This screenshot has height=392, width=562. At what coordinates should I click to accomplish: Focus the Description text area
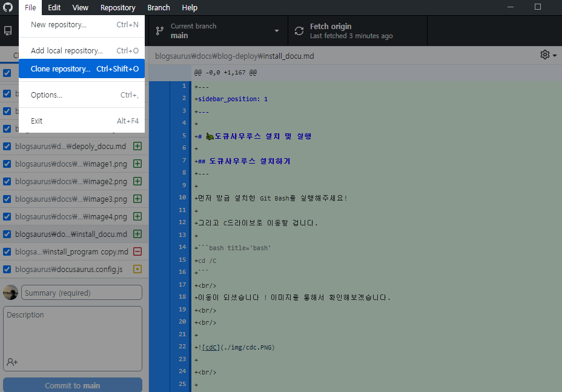(73, 338)
